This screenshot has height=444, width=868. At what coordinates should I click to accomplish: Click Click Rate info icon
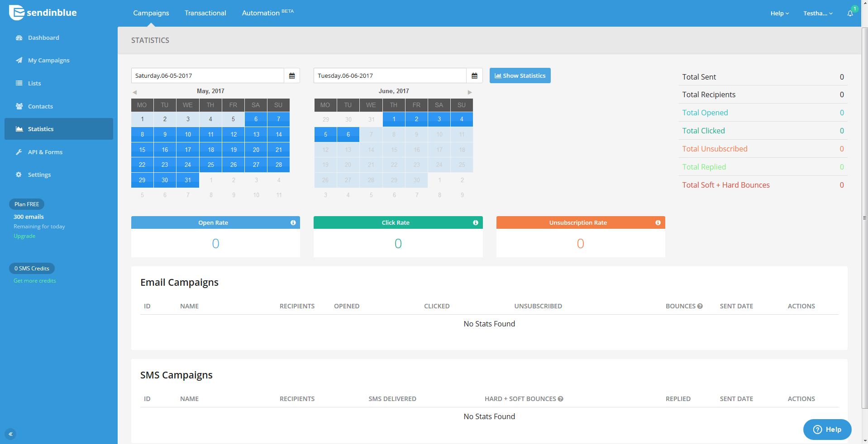tap(476, 222)
